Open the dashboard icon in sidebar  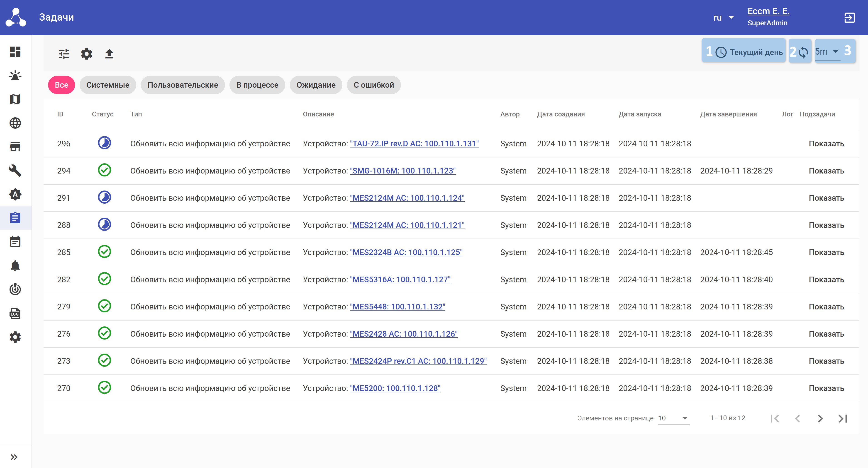point(15,51)
